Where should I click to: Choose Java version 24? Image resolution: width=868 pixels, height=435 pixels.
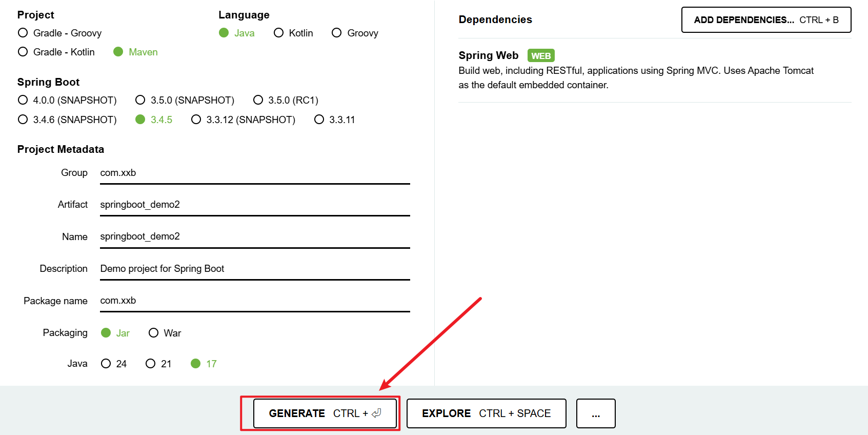click(x=114, y=364)
